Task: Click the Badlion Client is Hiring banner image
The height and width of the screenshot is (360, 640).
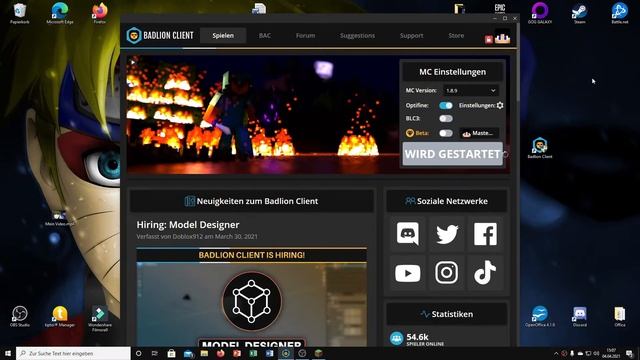Action: tap(251, 297)
